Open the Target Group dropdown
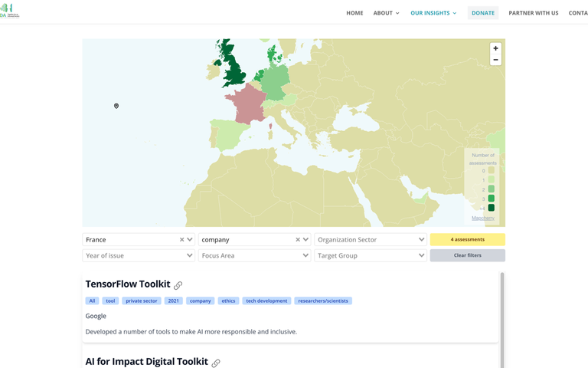Screen dimensions: 588x368 (x=371, y=255)
